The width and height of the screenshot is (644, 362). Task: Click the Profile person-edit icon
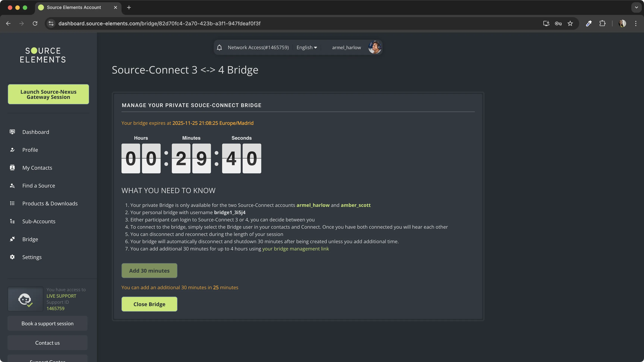tap(12, 150)
